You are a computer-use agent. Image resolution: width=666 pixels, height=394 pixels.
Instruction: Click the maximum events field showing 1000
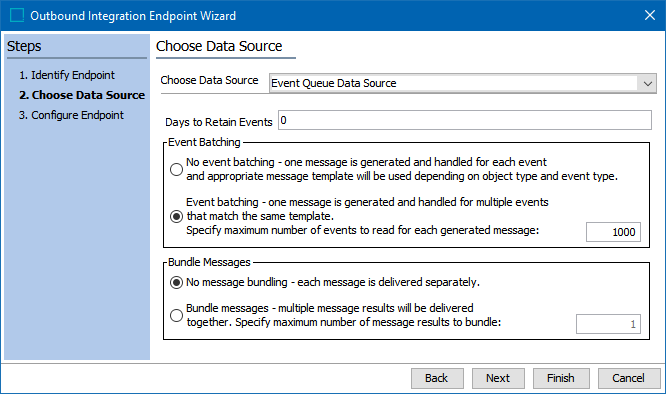coord(613,232)
